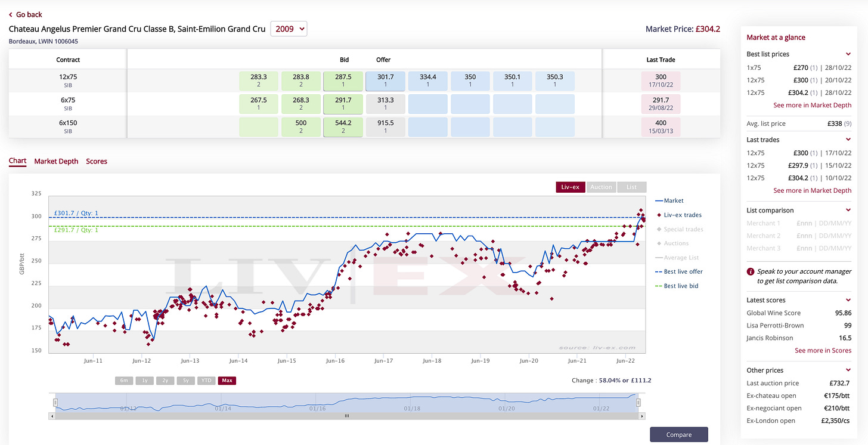868x445 pixels.
Task: Set chart range to Max
Action: coord(227,381)
